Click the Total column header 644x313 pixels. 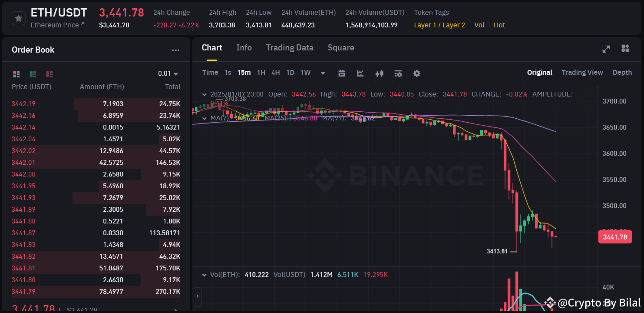pyautogui.click(x=173, y=87)
